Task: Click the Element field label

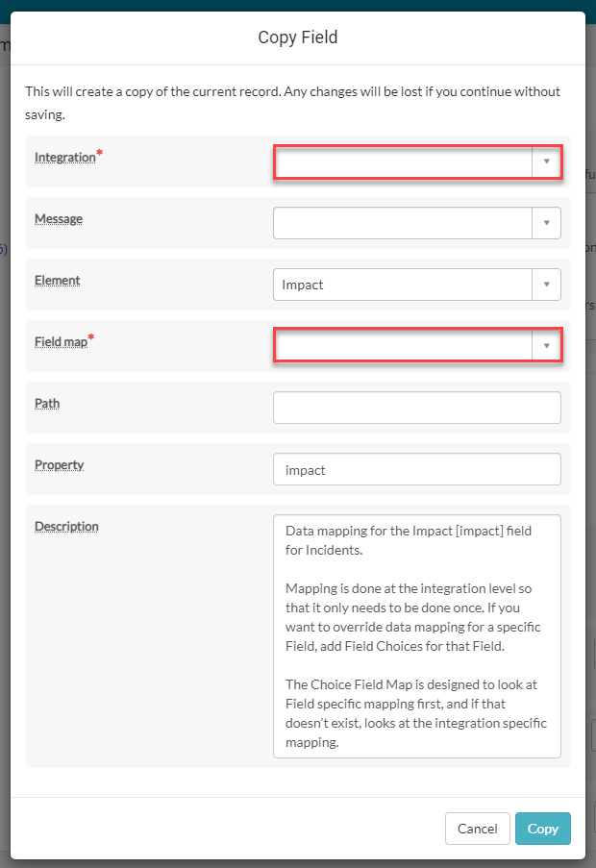Action: click(58, 281)
